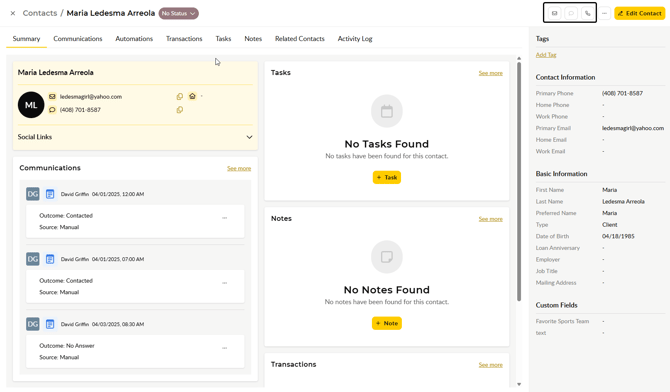
Task: Click the Type value Client
Action: point(610,224)
